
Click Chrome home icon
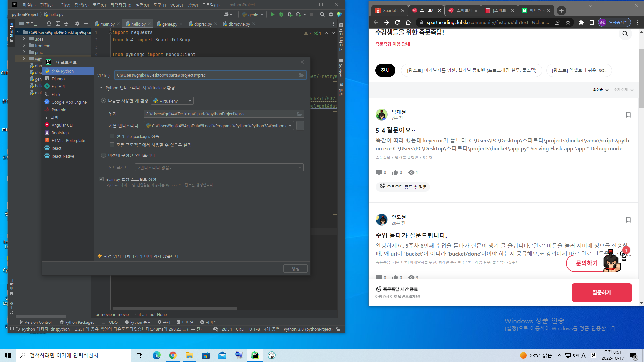pos(408,22)
